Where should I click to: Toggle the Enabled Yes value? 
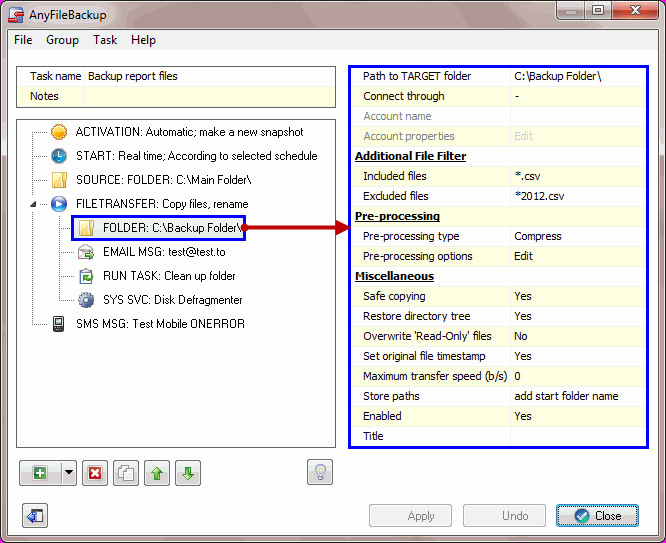(x=578, y=416)
